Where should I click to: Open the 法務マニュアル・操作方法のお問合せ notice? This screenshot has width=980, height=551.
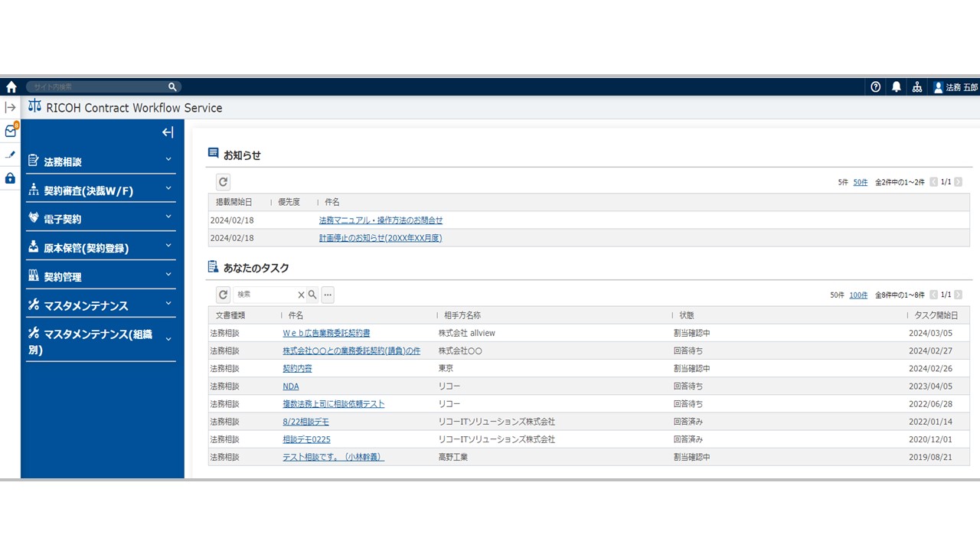tap(381, 220)
